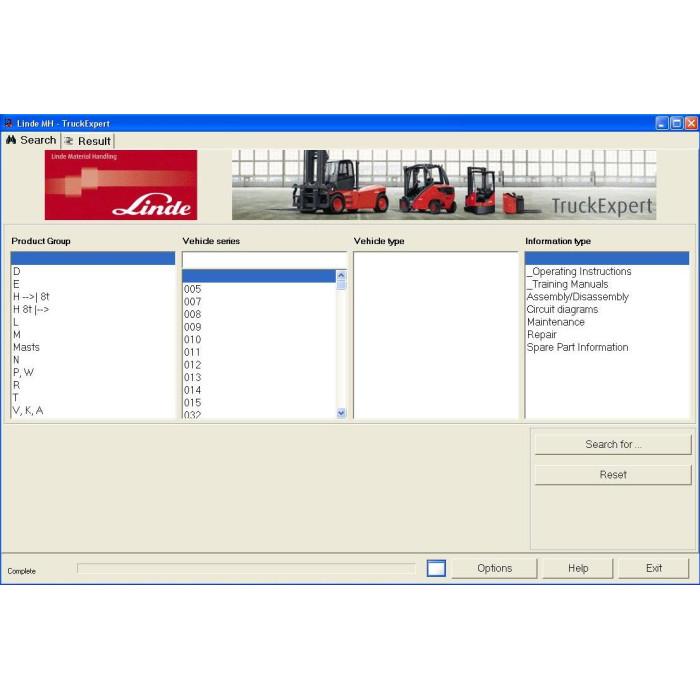Click the Vehicle series scrollbar thumb
The height and width of the screenshot is (700, 700).
coord(341,285)
